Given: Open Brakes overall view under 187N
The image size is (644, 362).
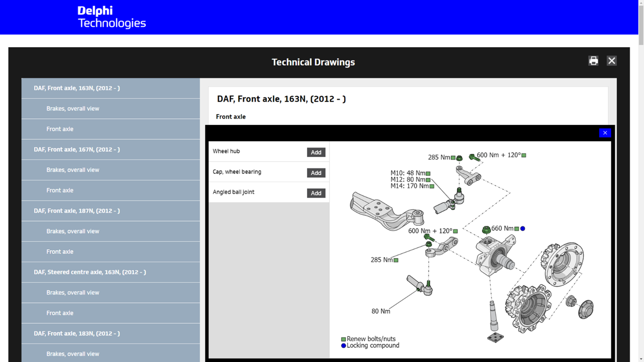Looking at the screenshot, I should point(73,231).
